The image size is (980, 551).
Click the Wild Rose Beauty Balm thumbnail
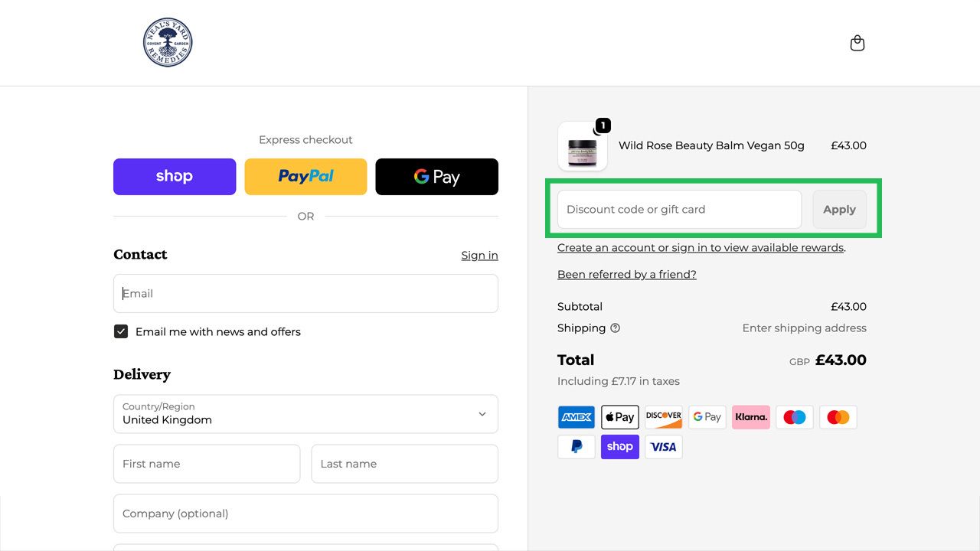582,145
